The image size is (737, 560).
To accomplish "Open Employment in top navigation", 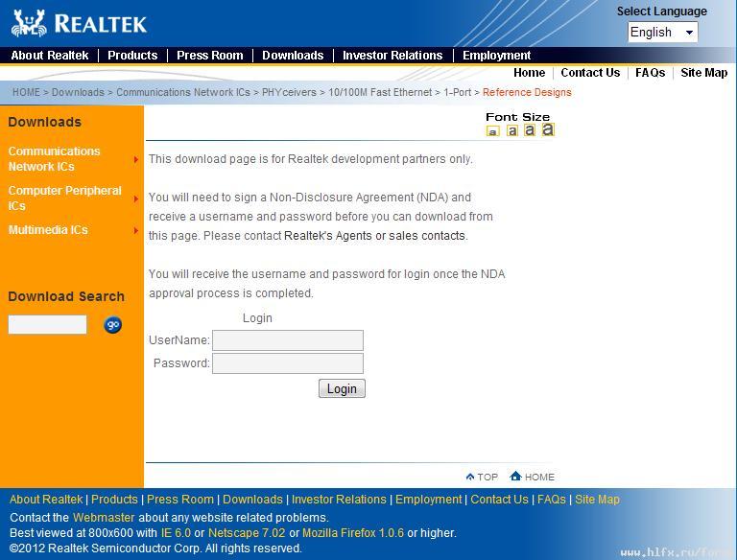I will pyautogui.click(x=496, y=56).
